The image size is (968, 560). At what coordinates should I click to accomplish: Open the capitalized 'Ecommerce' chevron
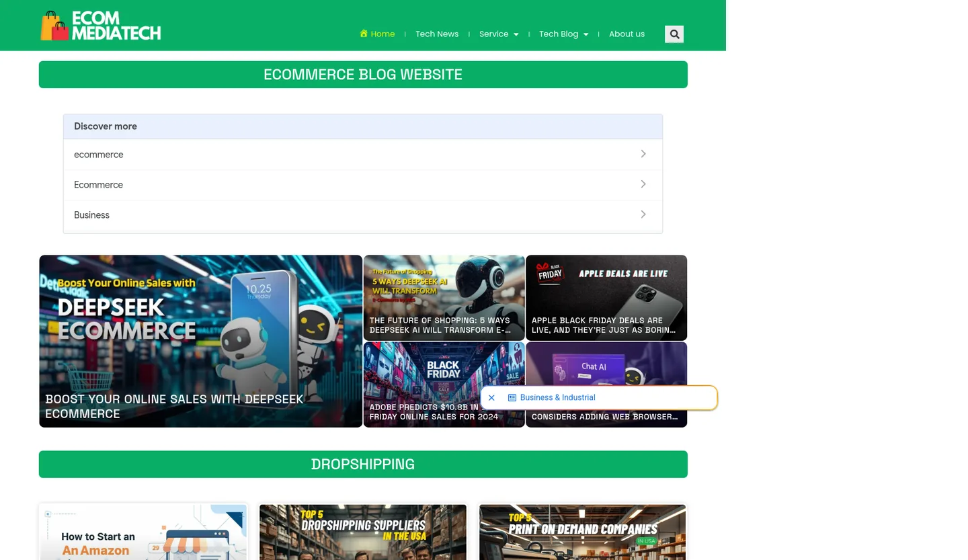pos(643,184)
